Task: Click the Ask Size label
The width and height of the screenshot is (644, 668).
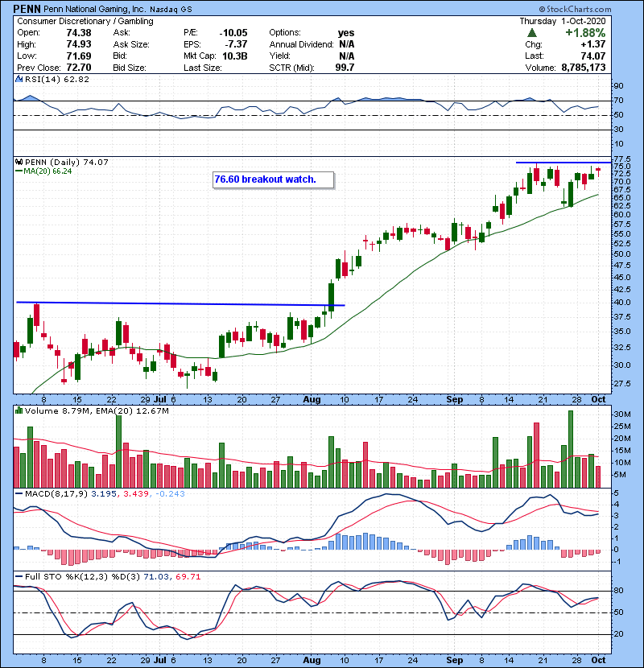Action: click(x=131, y=44)
